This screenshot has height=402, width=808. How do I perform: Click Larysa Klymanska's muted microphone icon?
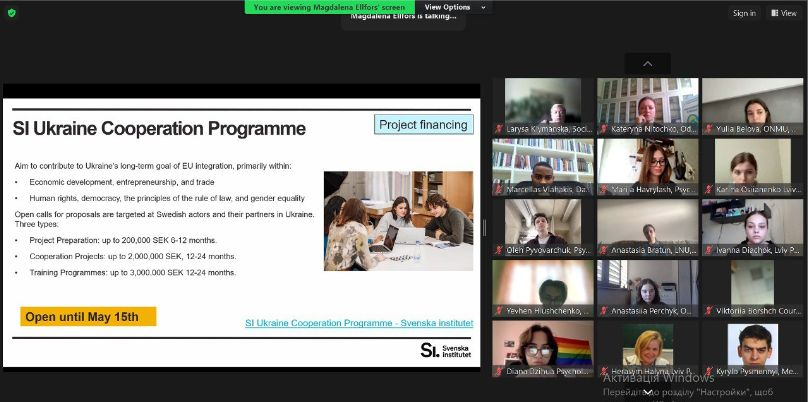499,129
